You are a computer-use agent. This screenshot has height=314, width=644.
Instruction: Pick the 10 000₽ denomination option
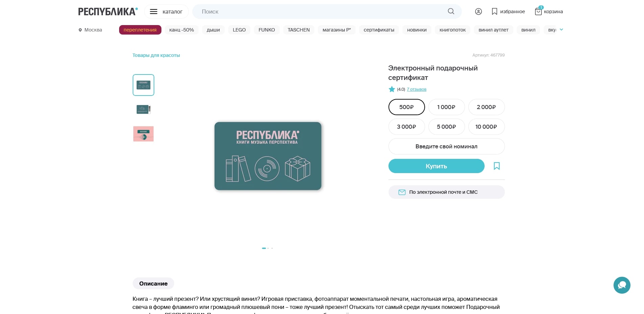click(486, 127)
